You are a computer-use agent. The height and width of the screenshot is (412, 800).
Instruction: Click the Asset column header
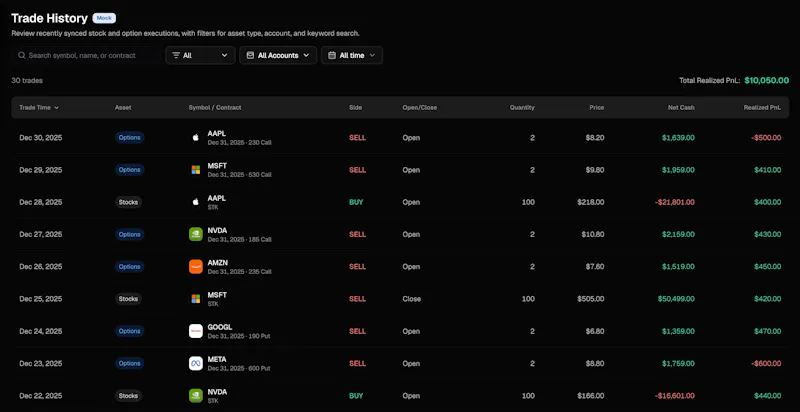coord(123,108)
